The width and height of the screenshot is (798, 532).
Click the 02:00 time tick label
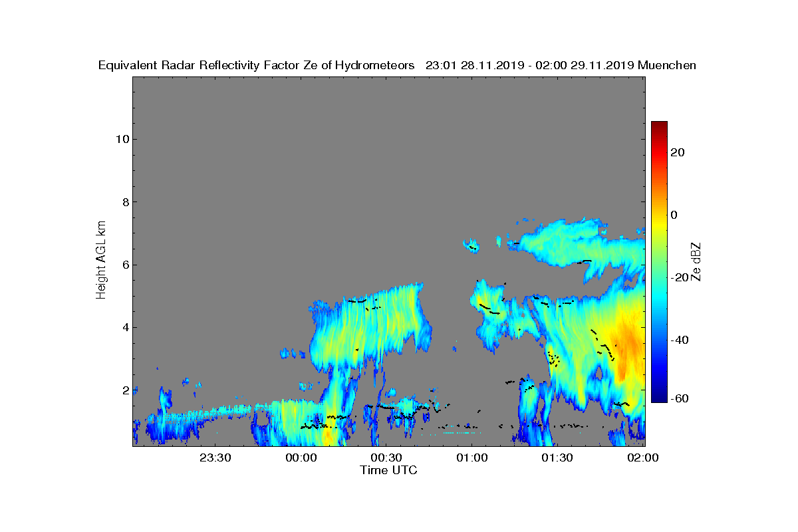pos(642,458)
